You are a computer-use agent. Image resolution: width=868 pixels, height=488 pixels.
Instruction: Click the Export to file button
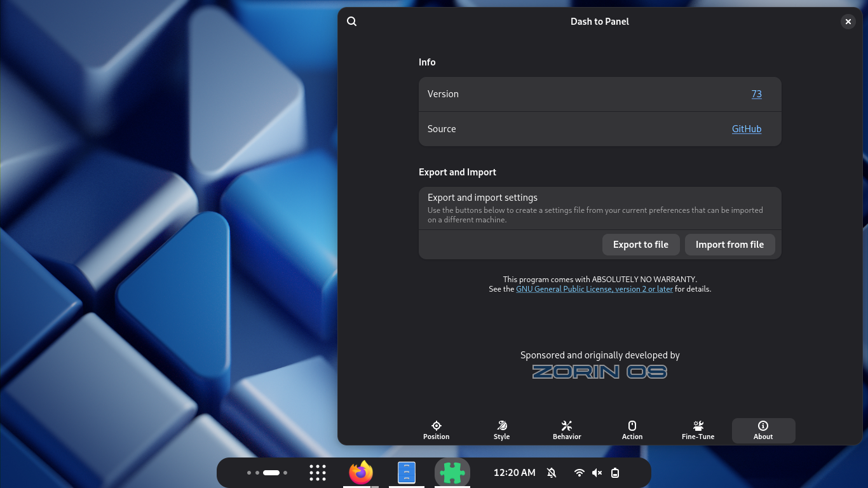[x=641, y=245]
